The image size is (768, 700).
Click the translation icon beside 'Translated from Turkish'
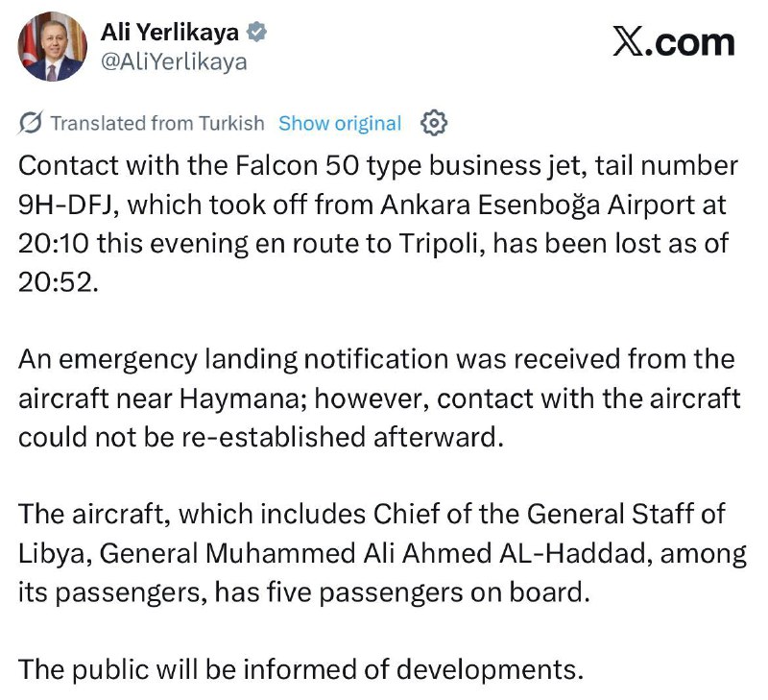click(31, 123)
